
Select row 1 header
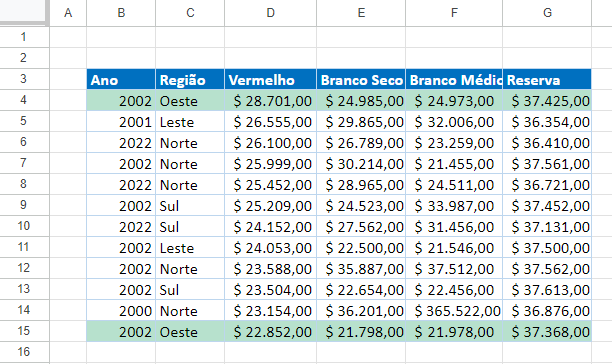point(24,37)
